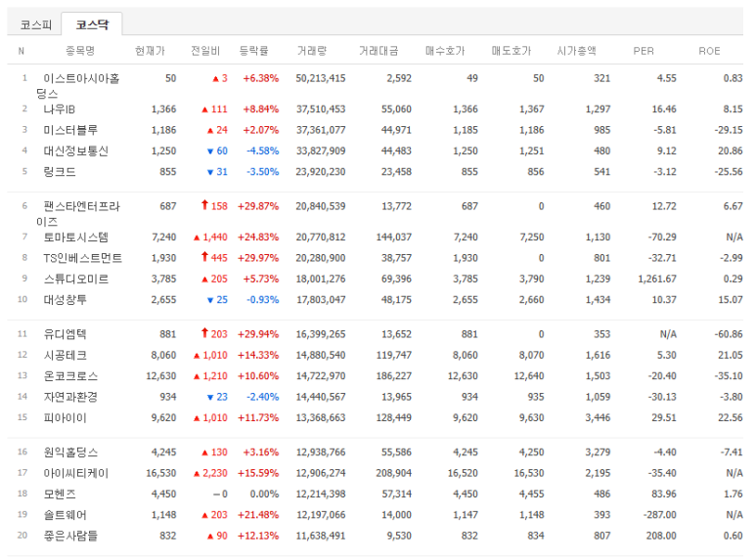Open stock 원익홀딩스
The image size is (756, 560).
(70, 452)
